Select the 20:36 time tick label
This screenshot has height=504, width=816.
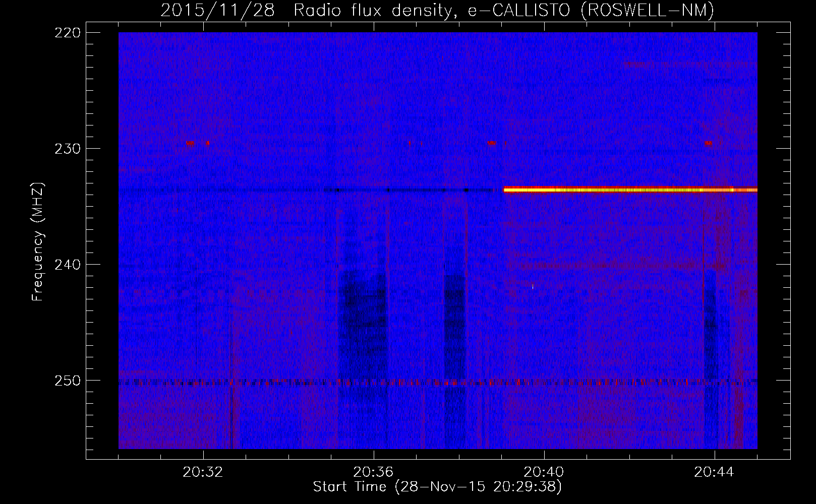click(x=373, y=472)
